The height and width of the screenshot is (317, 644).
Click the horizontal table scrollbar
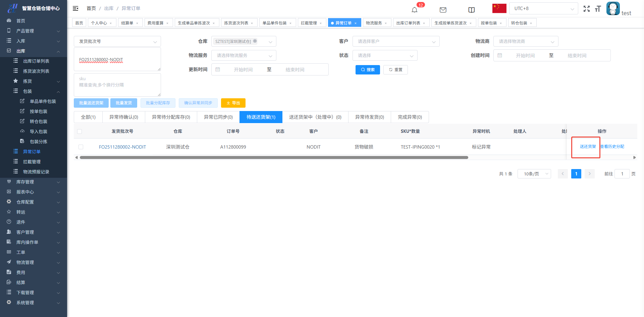pos(274,157)
